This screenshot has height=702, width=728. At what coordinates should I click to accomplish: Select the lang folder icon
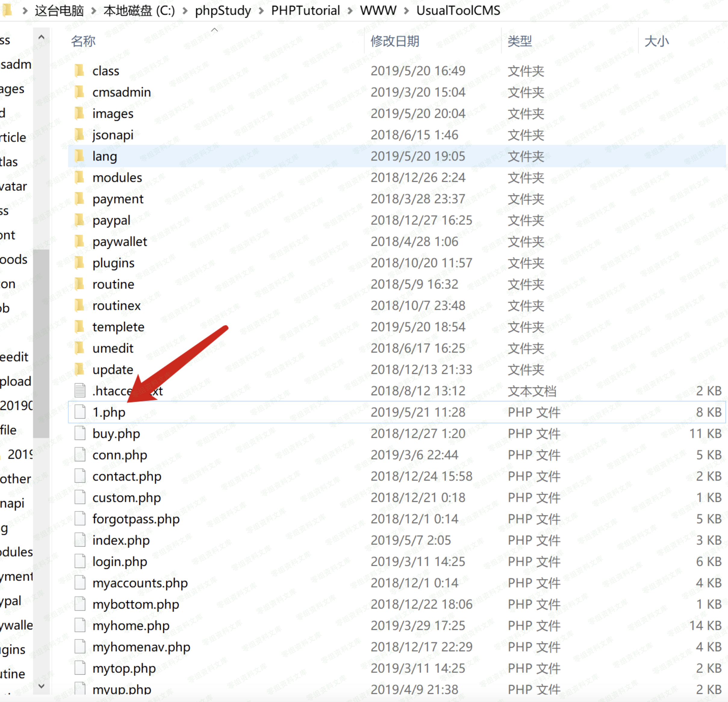(x=79, y=156)
